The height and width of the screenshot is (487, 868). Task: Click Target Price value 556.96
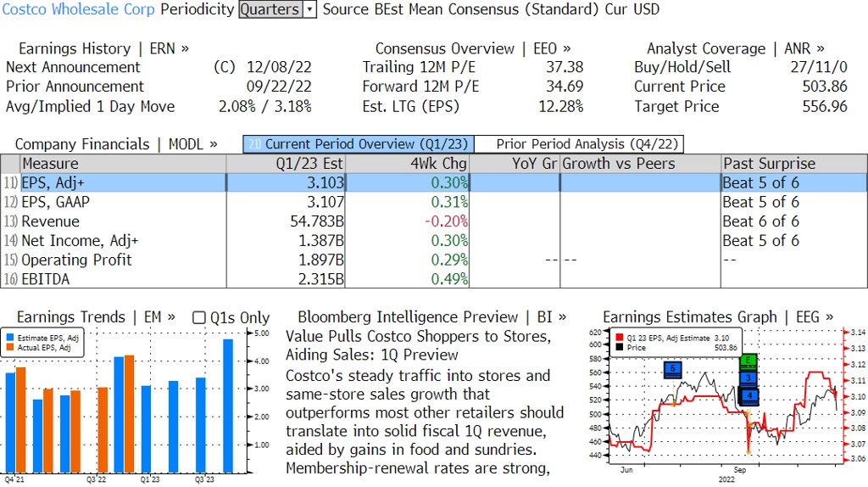pyautogui.click(x=825, y=106)
